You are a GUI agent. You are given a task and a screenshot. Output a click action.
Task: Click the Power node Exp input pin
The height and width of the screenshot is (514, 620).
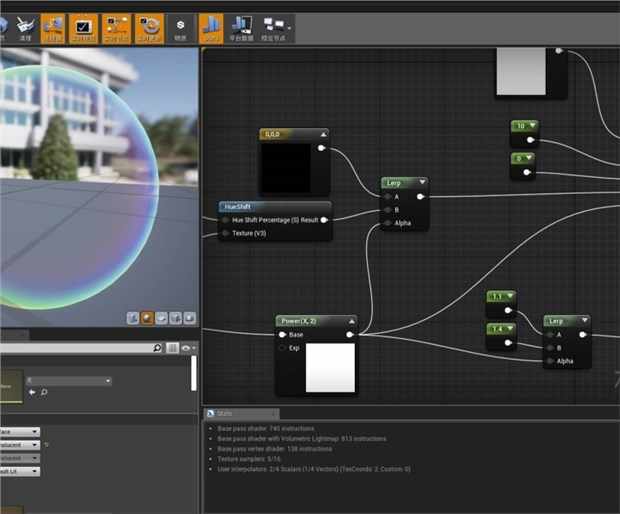pos(282,348)
